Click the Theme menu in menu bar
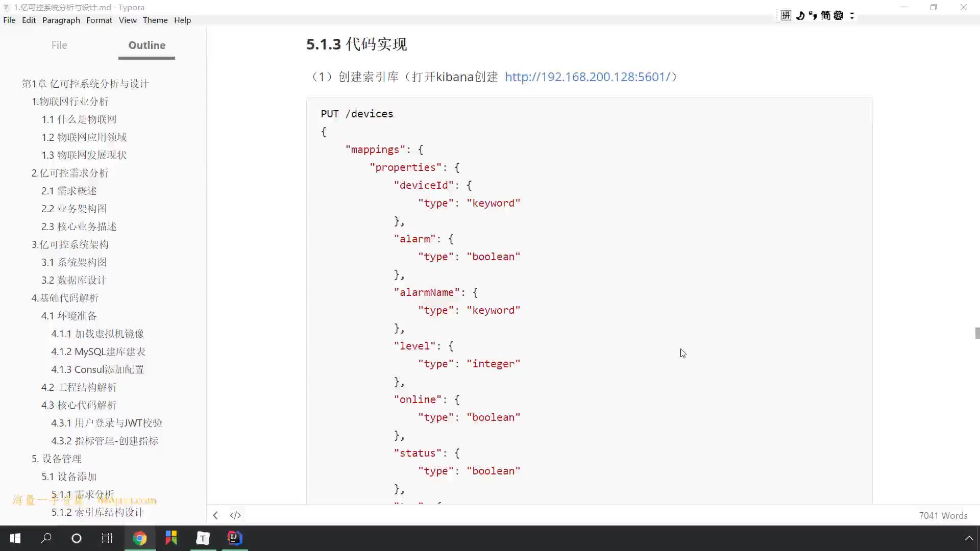The width and height of the screenshot is (980, 551). click(155, 20)
